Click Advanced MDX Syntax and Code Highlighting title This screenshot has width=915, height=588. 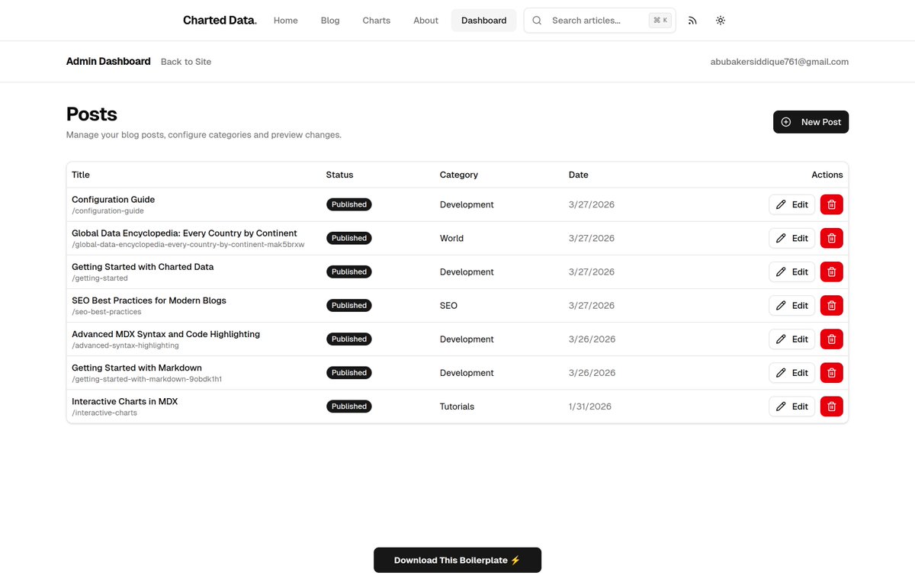(x=165, y=334)
